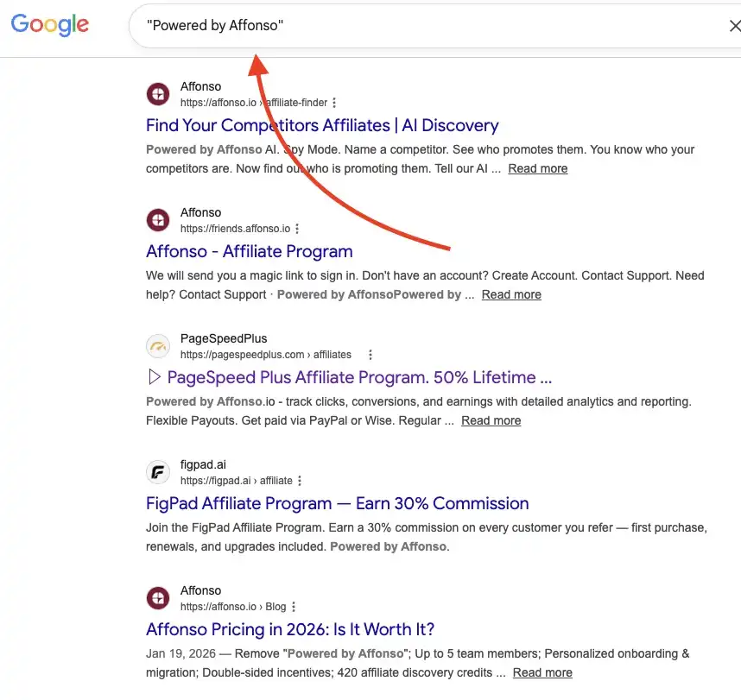Click Affonso favicon of affiliate-finder result
Screen dimensions: 741x700
pos(158,94)
